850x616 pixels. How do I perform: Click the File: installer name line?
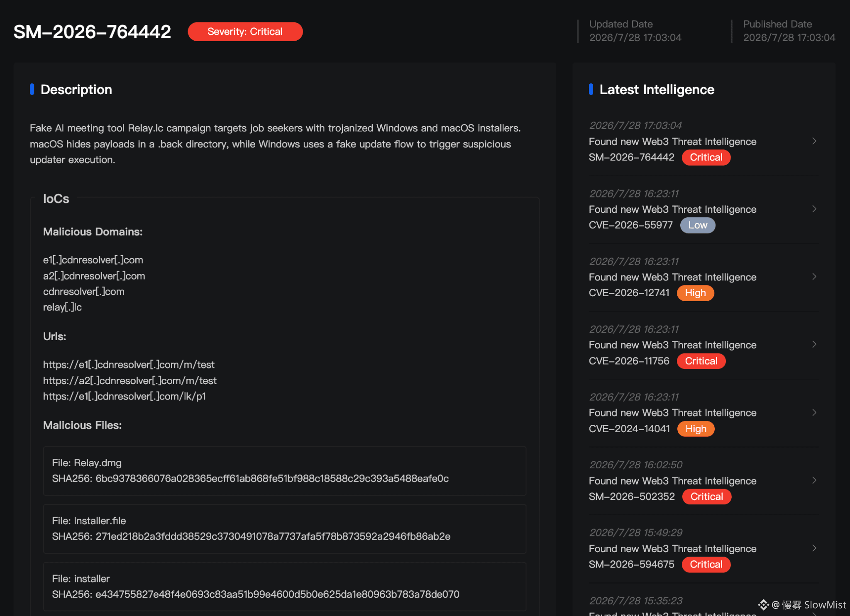pyautogui.click(x=81, y=579)
